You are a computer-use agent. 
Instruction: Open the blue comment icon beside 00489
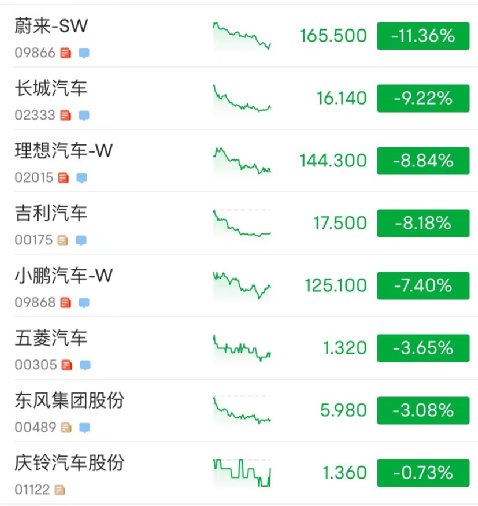pyautogui.click(x=85, y=427)
